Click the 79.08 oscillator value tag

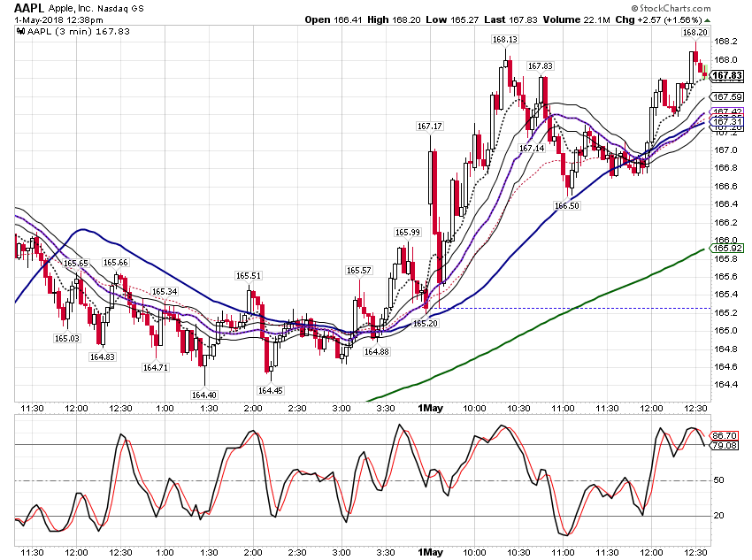[725, 445]
